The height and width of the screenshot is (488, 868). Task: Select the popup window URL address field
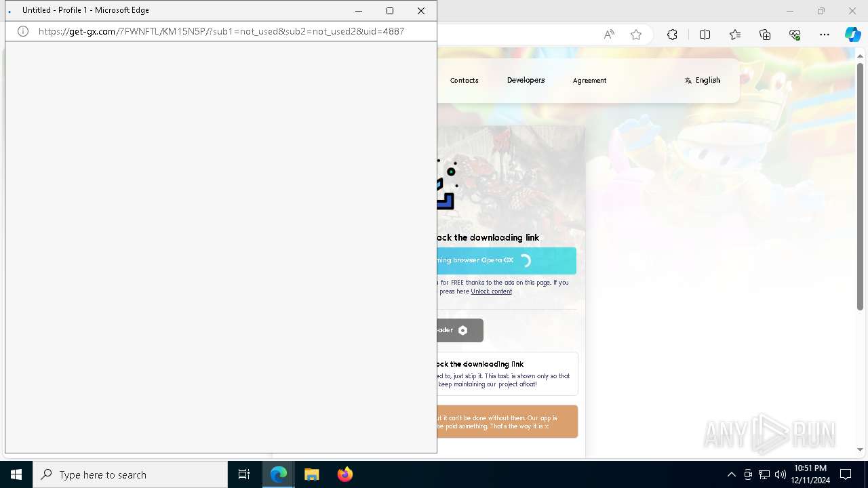pyautogui.click(x=221, y=31)
